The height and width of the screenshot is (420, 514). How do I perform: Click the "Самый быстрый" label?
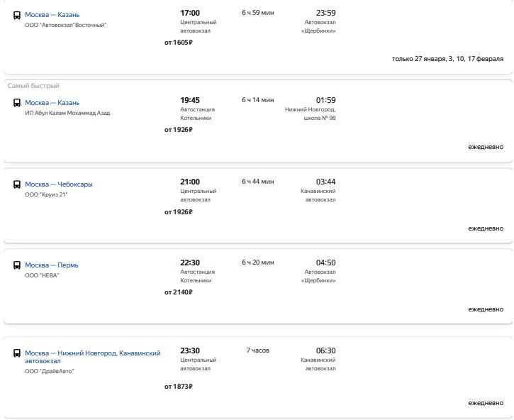click(x=33, y=86)
